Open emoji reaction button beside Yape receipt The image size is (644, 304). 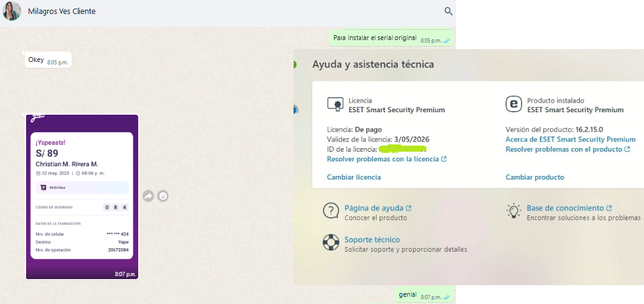click(163, 196)
